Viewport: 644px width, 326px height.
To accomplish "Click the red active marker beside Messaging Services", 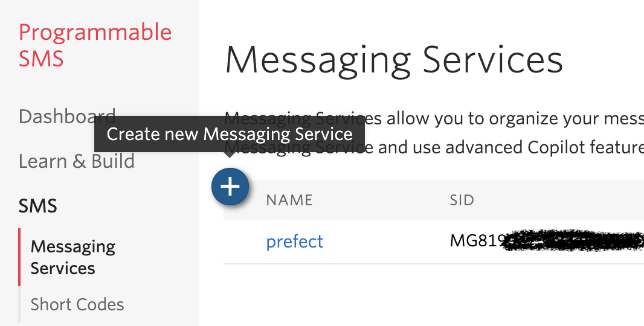I will pyautogui.click(x=20, y=257).
